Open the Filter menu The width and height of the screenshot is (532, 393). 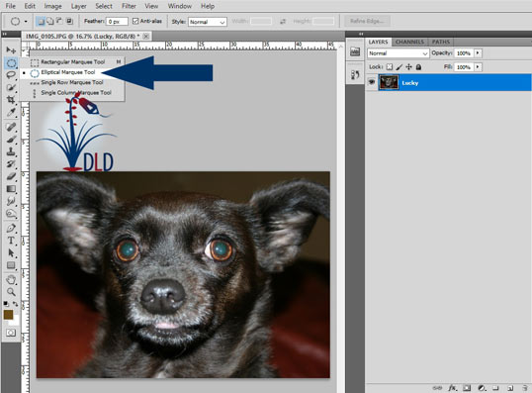[129, 6]
